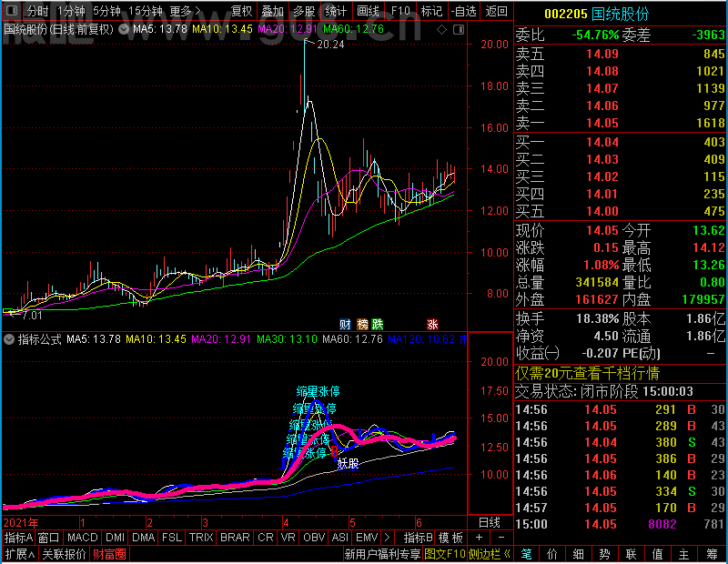Collapse the 侧边栏 sidebar
The height and width of the screenshot is (564, 728).
[490, 554]
